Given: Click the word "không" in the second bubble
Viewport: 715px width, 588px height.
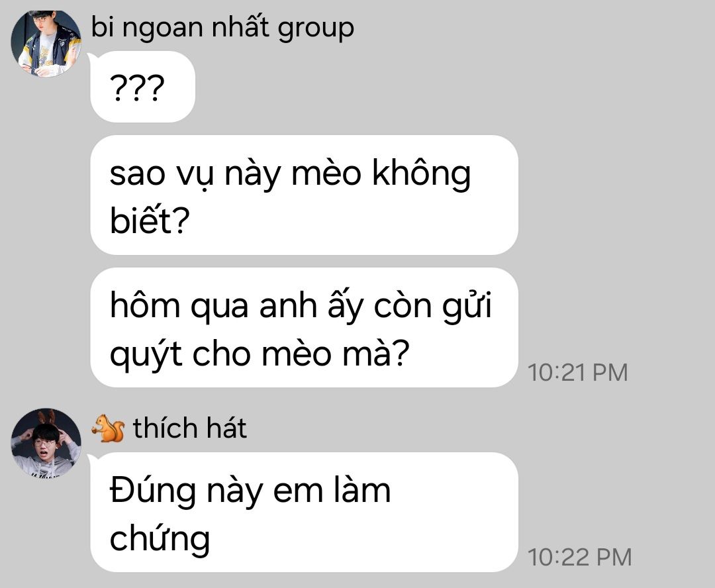Looking at the screenshot, I should click(421, 174).
